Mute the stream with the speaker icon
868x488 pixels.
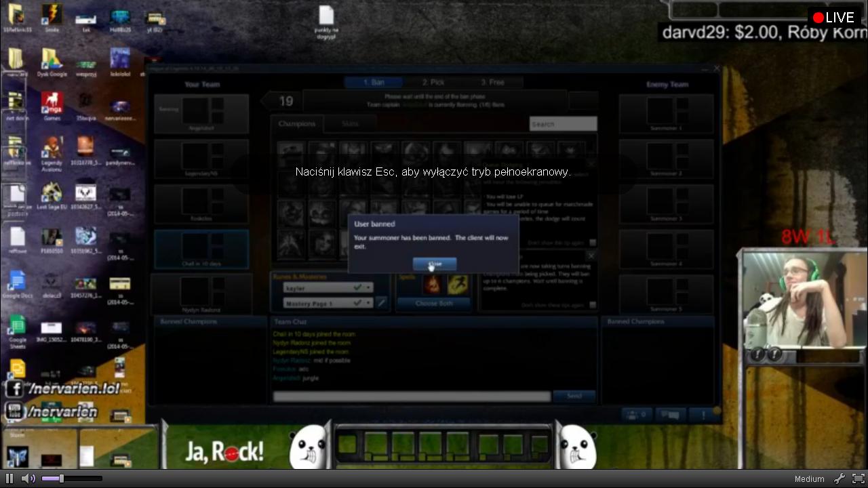pos(28,479)
